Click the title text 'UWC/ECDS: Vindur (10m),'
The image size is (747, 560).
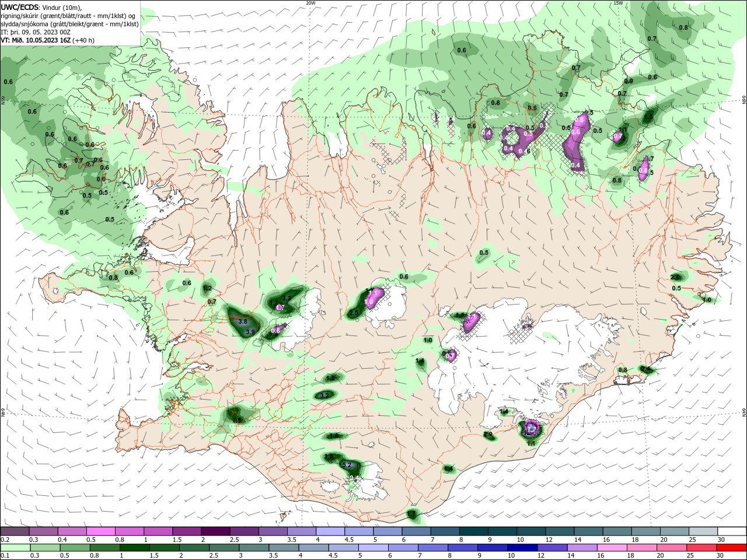(x=41, y=8)
